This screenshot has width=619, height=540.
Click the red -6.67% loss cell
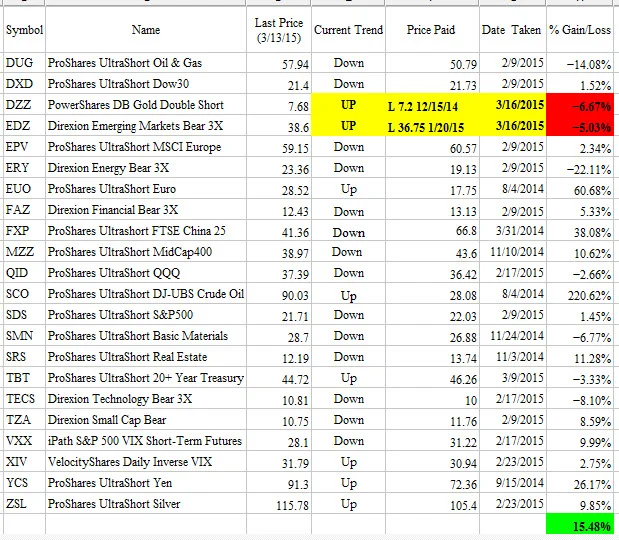(x=580, y=105)
